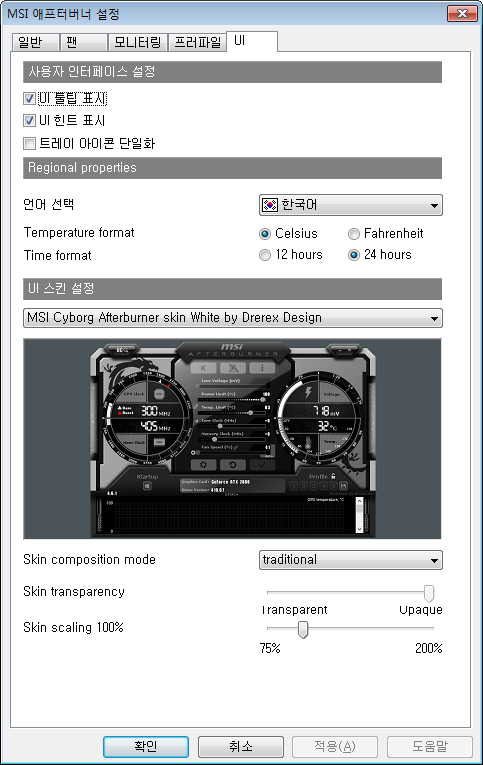Open the 팬 tab
The width and height of the screenshot is (483, 765).
83,42
